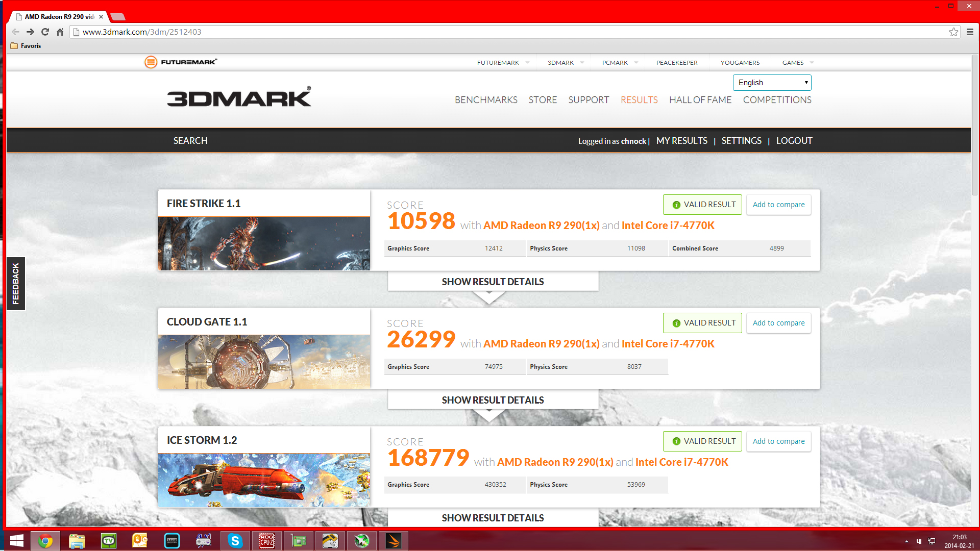Click VALID RESULT badge for Cloud Gate
Viewport: 980px width, 551px height.
(x=702, y=323)
